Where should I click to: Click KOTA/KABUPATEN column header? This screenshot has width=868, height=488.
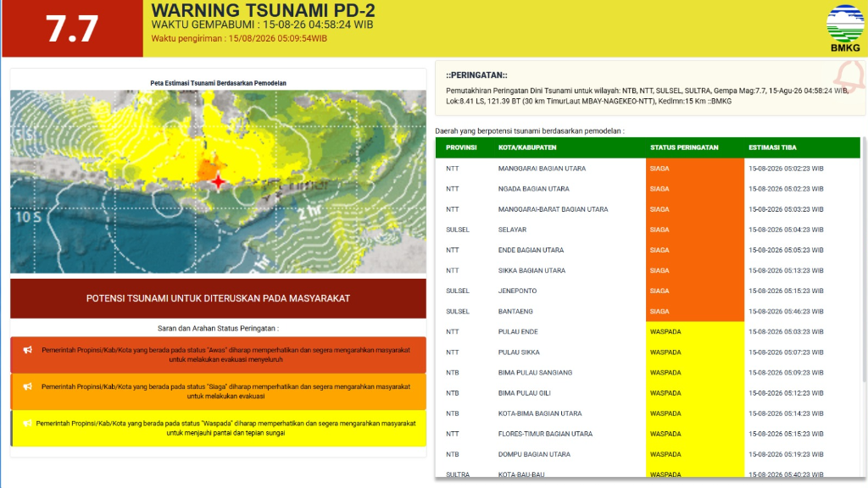[527, 147]
